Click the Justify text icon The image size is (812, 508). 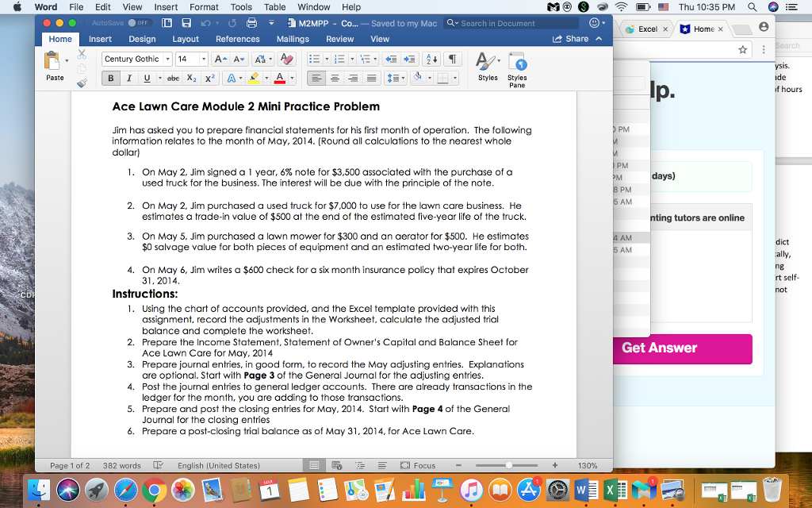[371, 79]
